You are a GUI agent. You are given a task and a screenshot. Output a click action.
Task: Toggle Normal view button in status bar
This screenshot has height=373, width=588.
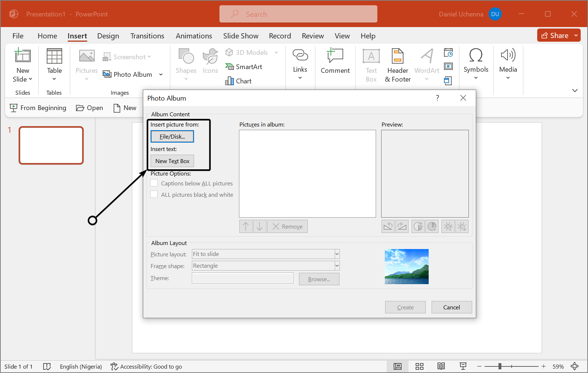tap(398, 366)
